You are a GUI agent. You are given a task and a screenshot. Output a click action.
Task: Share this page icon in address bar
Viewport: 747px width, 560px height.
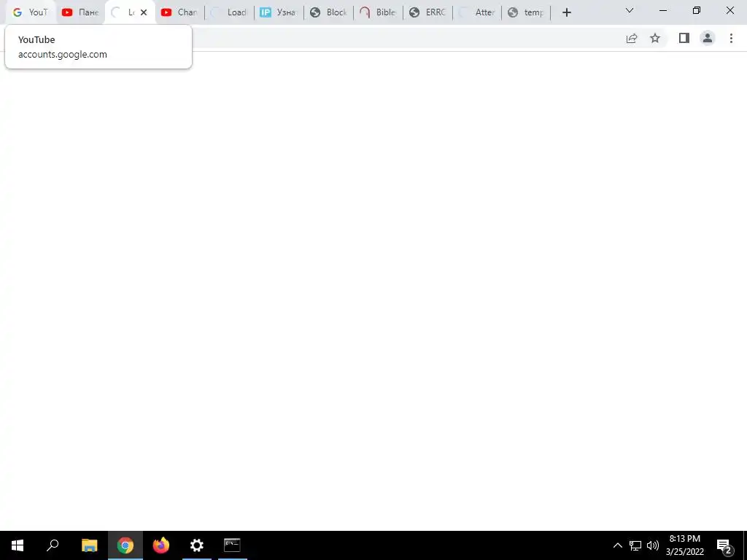(x=632, y=38)
